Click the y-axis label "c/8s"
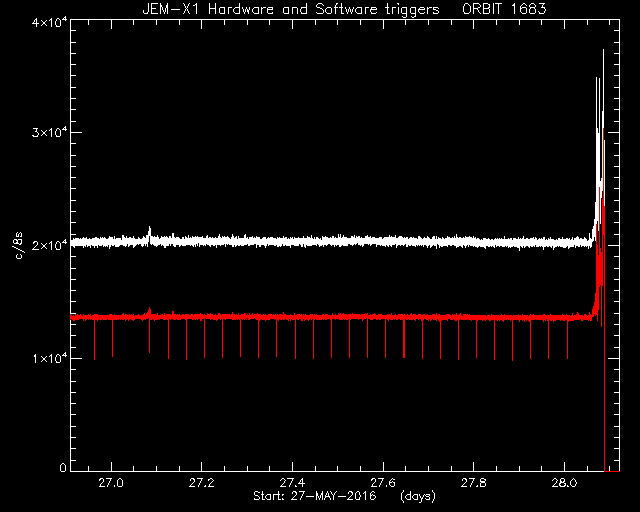Viewport: 640px width, 512px height. tap(19, 245)
